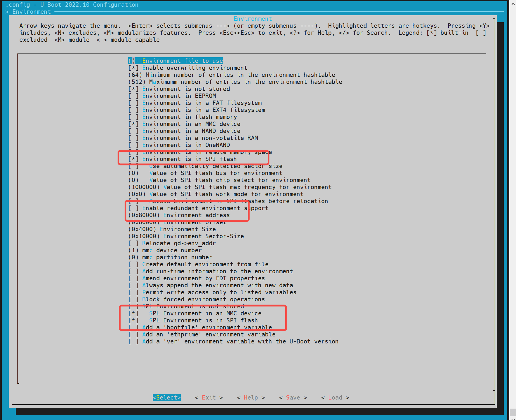Screen dimensions: 516x420
Task: Click the Load button
Action: (x=335, y=397)
